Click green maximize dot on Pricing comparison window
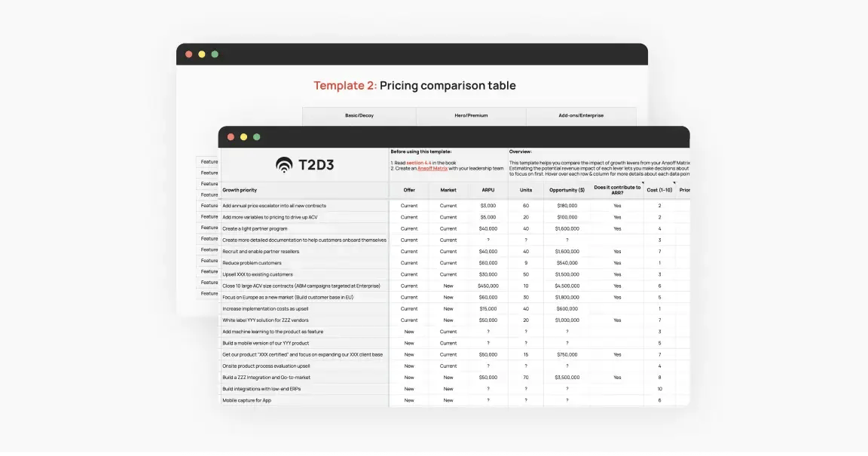The height and width of the screenshot is (456, 868). click(x=215, y=54)
